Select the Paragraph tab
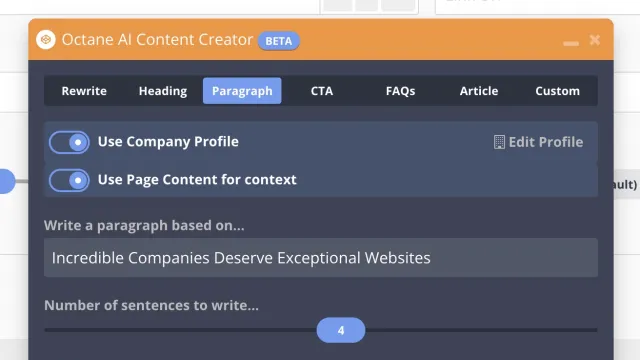Screen dimensions: 640x360 click(242, 91)
